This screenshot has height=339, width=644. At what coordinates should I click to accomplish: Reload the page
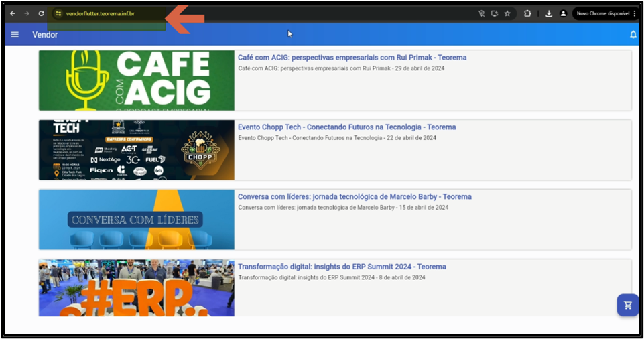coord(41,13)
